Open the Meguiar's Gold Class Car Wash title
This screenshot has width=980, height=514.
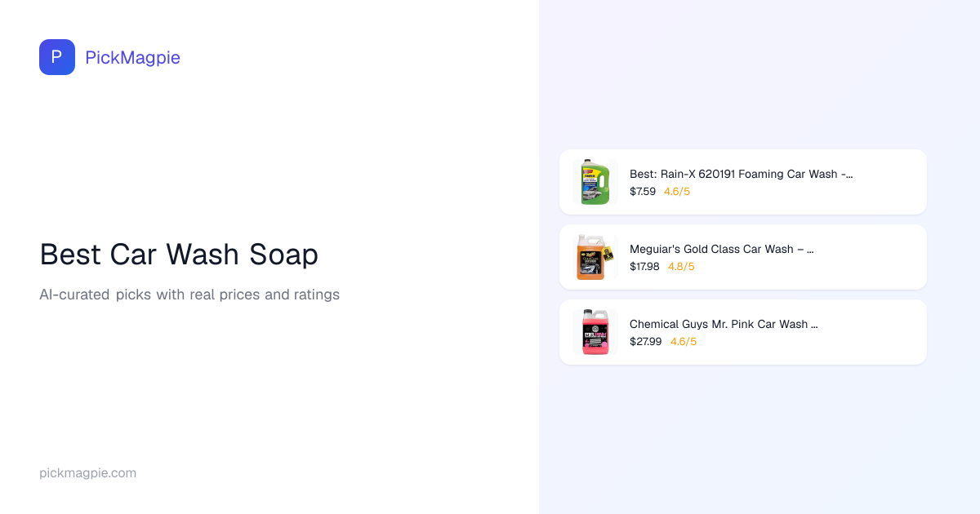(x=721, y=249)
